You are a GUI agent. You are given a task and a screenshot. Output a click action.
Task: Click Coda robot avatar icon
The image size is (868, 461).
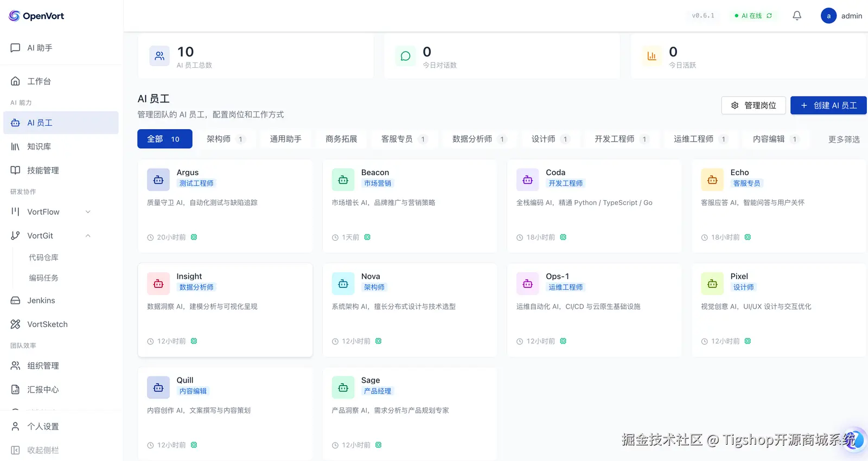tap(528, 180)
